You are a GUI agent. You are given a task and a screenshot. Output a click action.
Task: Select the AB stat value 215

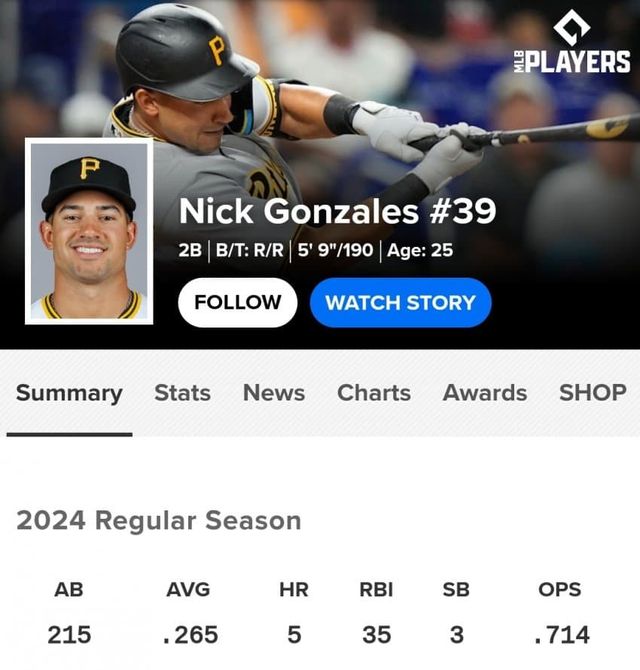pyautogui.click(x=69, y=634)
